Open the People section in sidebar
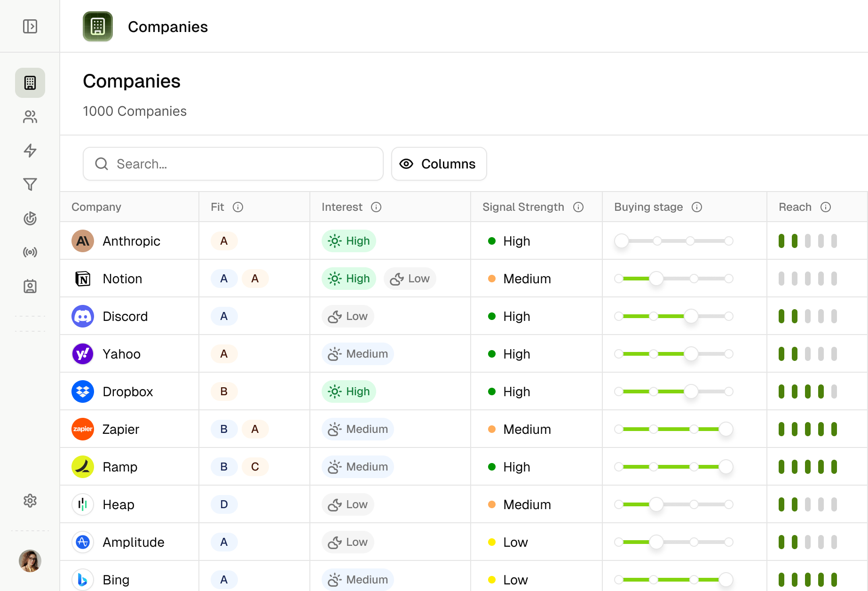The height and width of the screenshot is (591, 868). 30,117
